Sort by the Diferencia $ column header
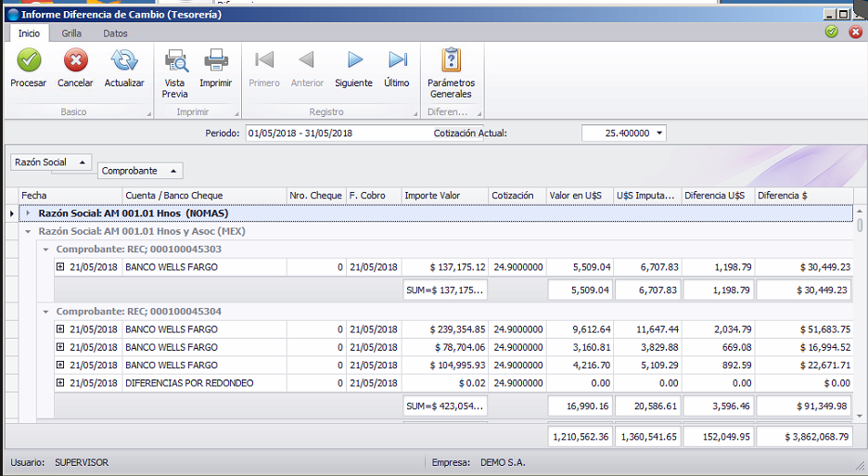 [804, 196]
